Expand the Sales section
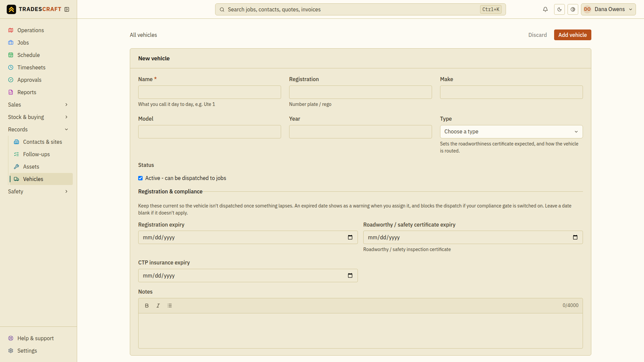 [39, 105]
